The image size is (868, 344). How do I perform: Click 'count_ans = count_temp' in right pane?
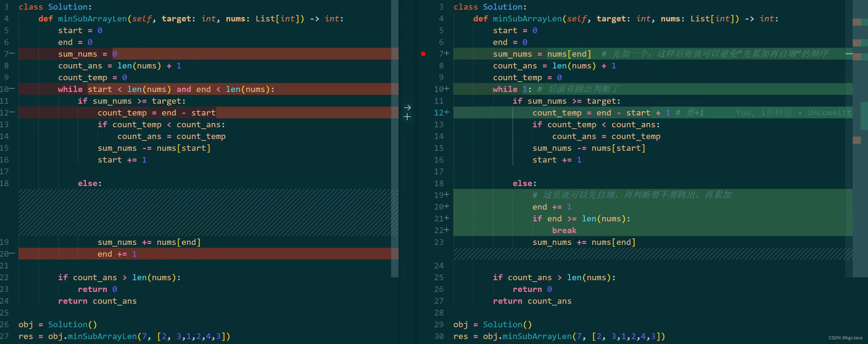tap(606, 136)
